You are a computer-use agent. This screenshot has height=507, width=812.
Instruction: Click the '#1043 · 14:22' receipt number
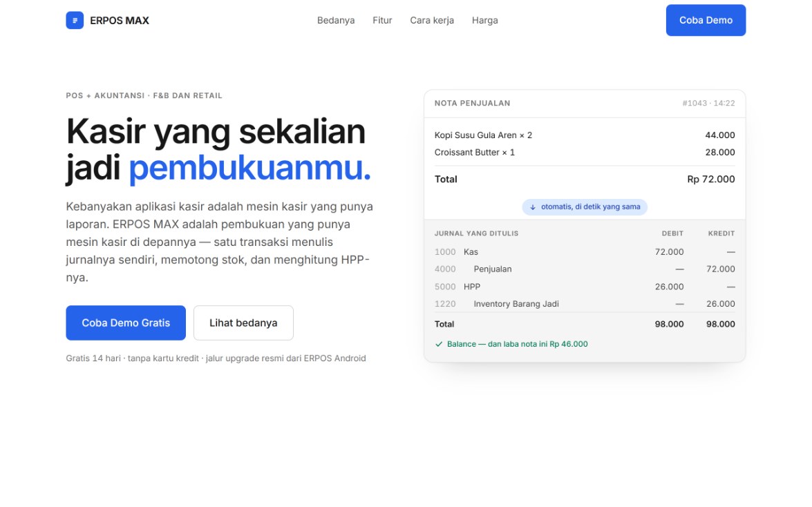[708, 103]
